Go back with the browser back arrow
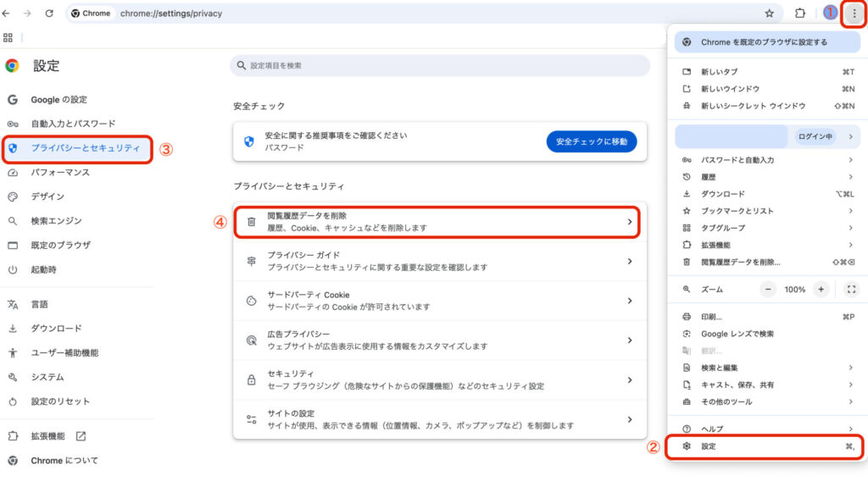Image resolution: width=868 pixels, height=487 pixels. click(6, 14)
